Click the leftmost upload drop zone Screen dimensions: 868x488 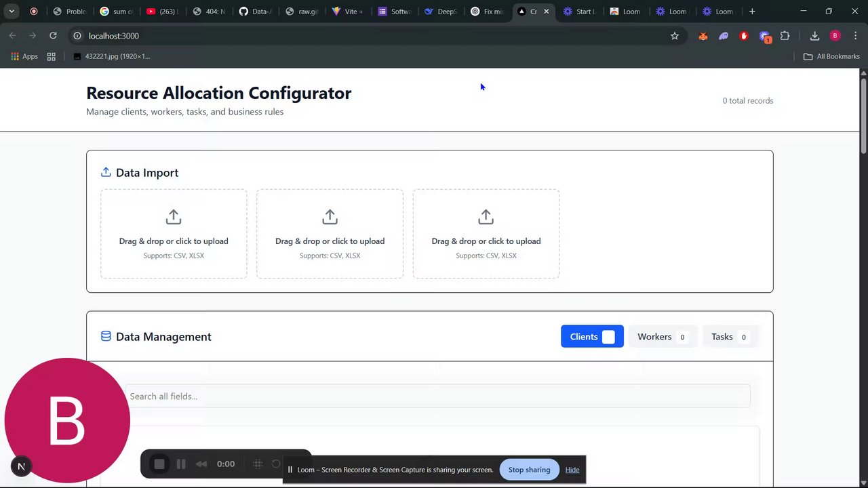coord(174,234)
